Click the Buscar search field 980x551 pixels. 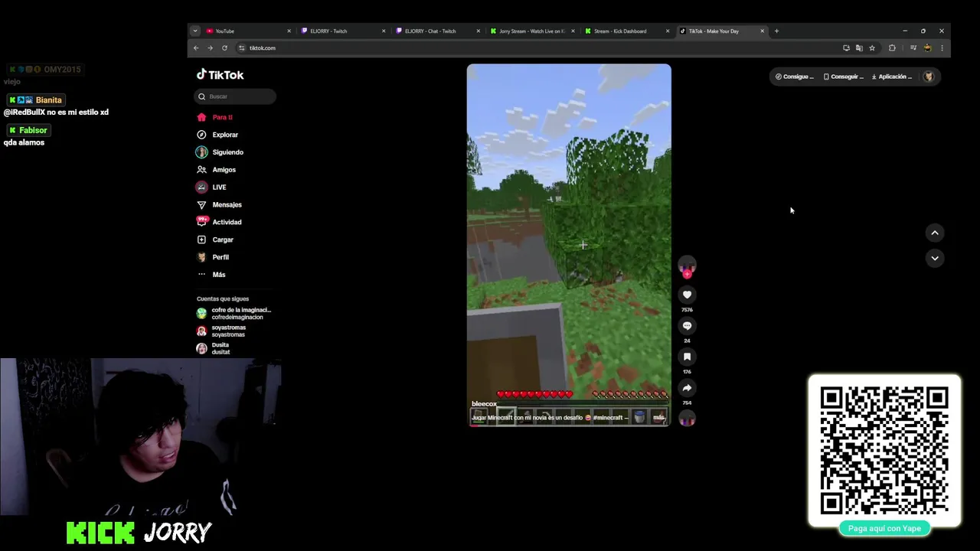coord(235,96)
